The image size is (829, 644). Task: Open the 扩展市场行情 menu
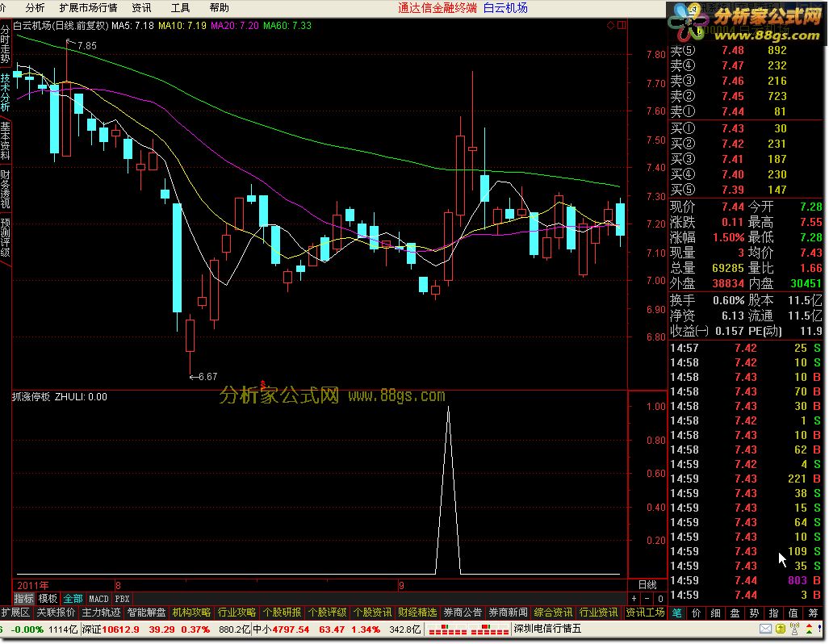coord(88,8)
